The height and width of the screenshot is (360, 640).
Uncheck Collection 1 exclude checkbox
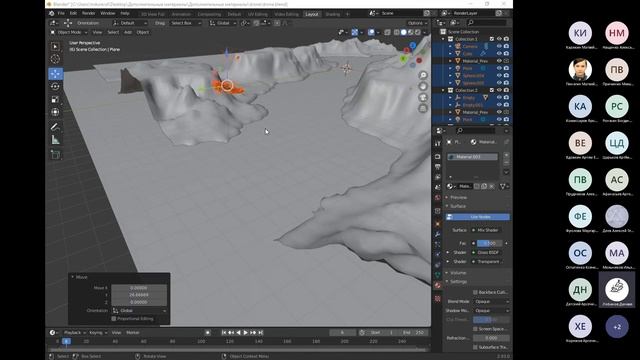[491, 39]
